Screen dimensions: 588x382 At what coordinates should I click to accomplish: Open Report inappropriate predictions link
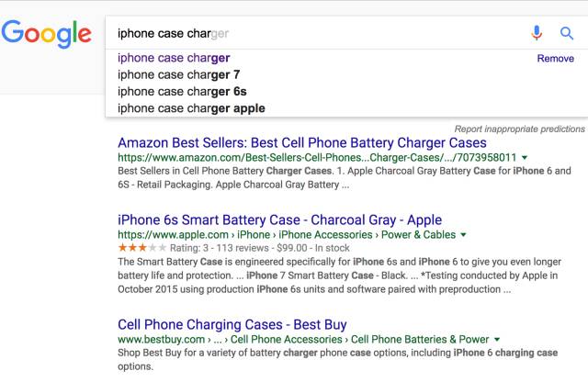tap(519, 129)
